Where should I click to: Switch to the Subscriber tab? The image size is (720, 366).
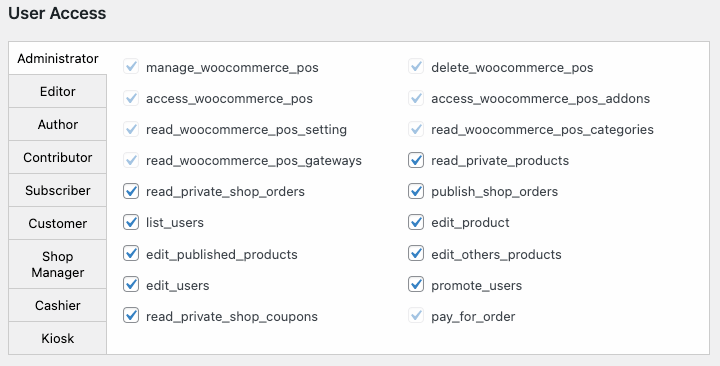[x=57, y=191]
